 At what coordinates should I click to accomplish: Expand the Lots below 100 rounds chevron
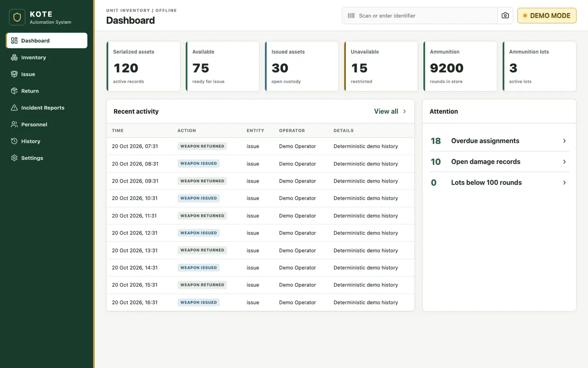(565, 183)
